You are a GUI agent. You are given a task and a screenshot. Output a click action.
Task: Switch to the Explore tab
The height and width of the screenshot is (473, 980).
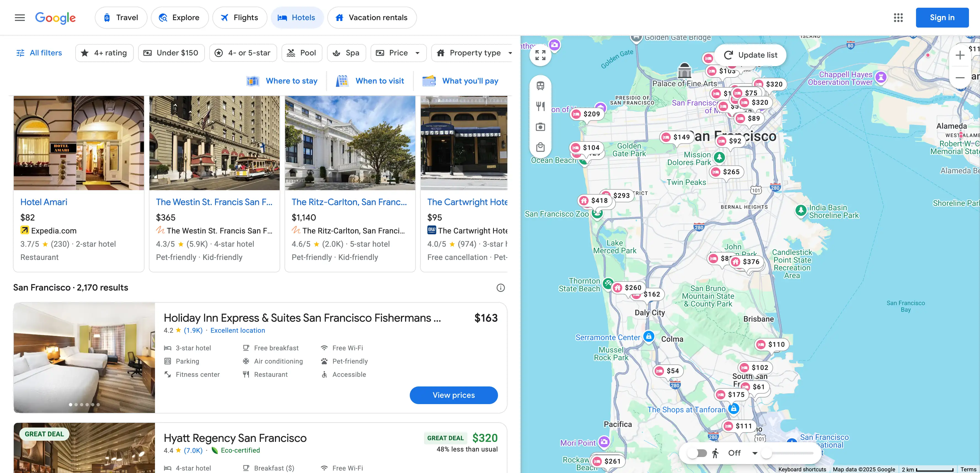pos(180,17)
